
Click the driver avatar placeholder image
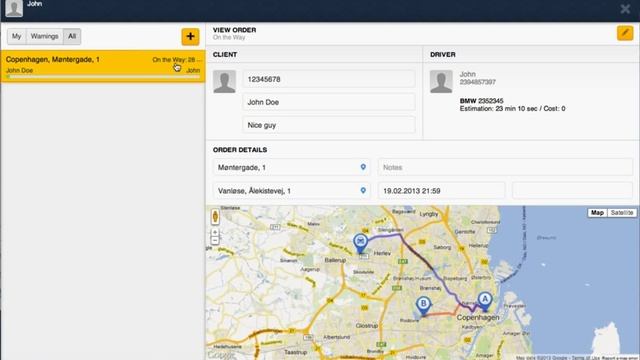(x=441, y=81)
